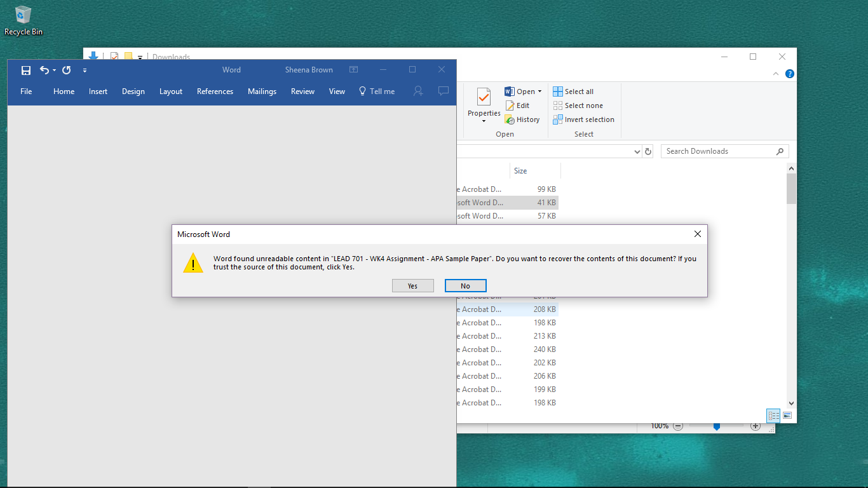
Task: Open the Comments speech bubble icon
Action: tap(444, 91)
